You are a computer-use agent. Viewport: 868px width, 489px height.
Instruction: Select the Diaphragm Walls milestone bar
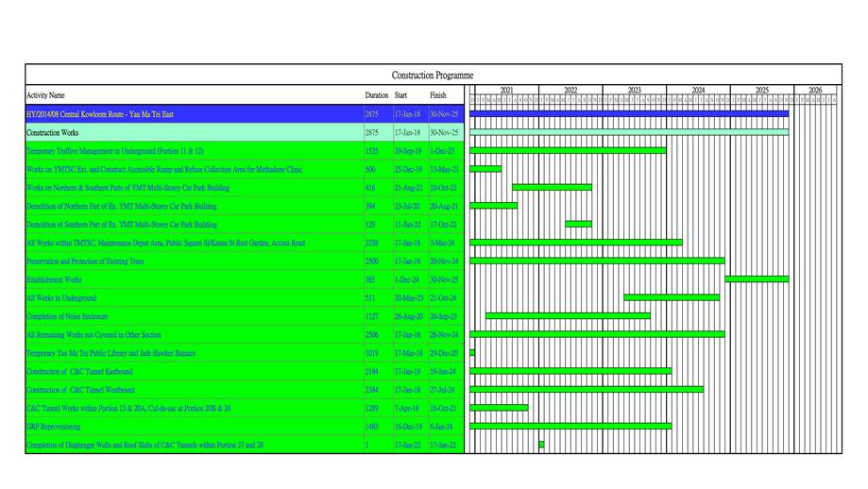point(541,445)
